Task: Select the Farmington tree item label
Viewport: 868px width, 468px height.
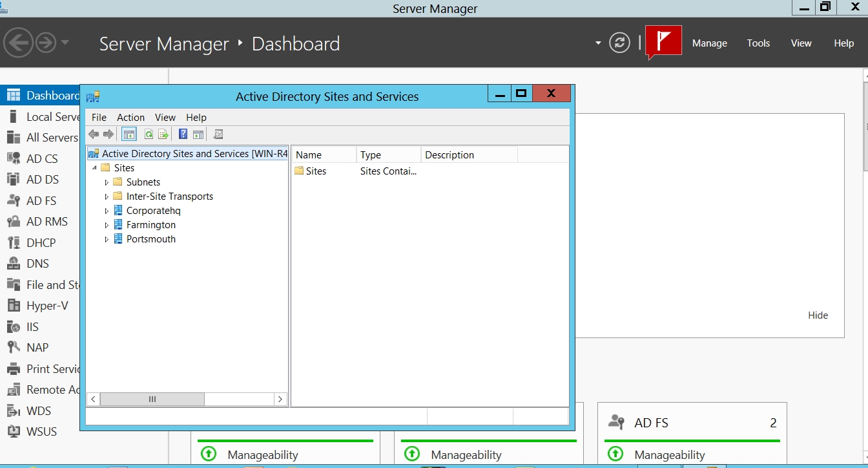Action: coord(151,225)
